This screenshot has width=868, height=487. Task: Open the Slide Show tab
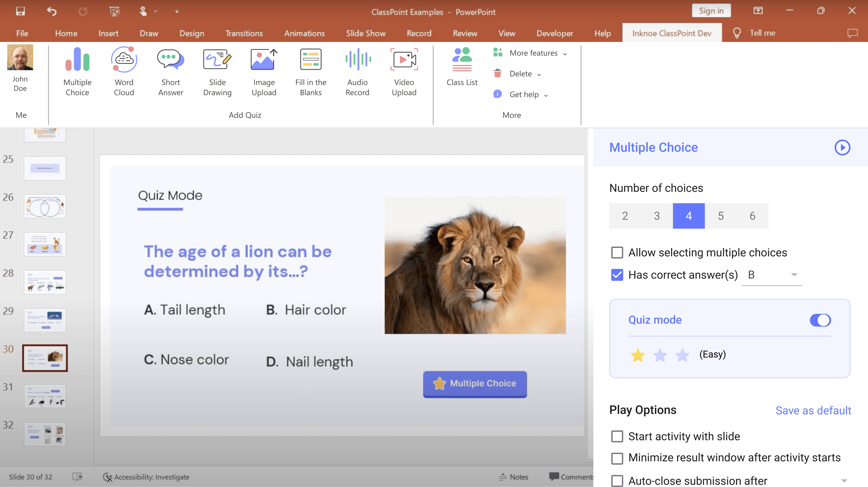click(366, 33)
